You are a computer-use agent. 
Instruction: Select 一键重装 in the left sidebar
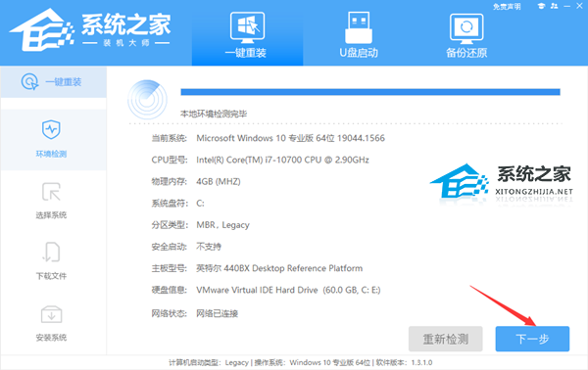(53, 81)
